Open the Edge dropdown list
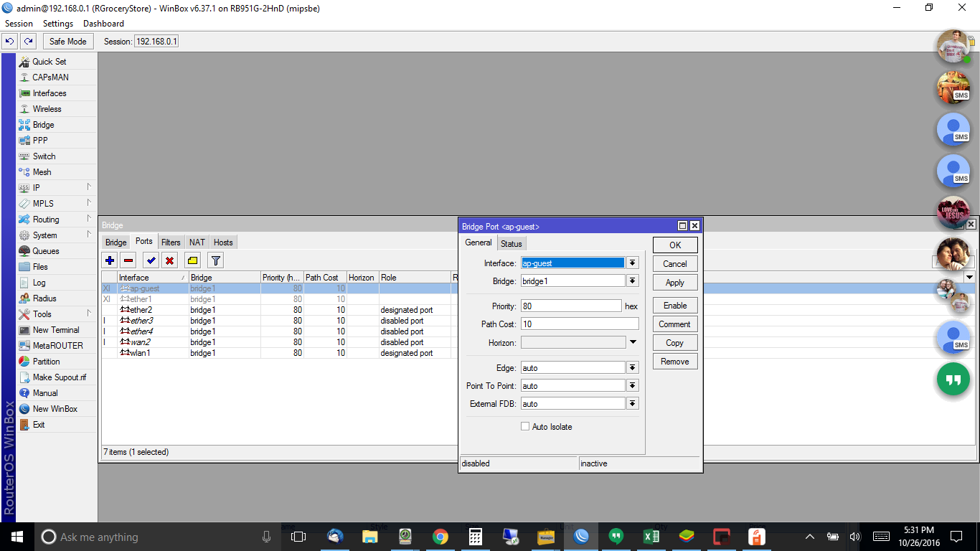980x551 pixels. (x=632, y=368)
